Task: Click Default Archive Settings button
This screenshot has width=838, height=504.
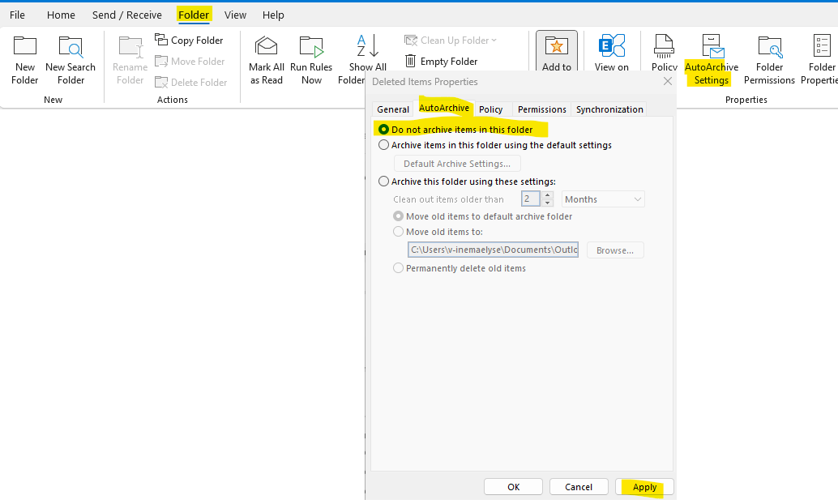Action: tap(457, 164)
